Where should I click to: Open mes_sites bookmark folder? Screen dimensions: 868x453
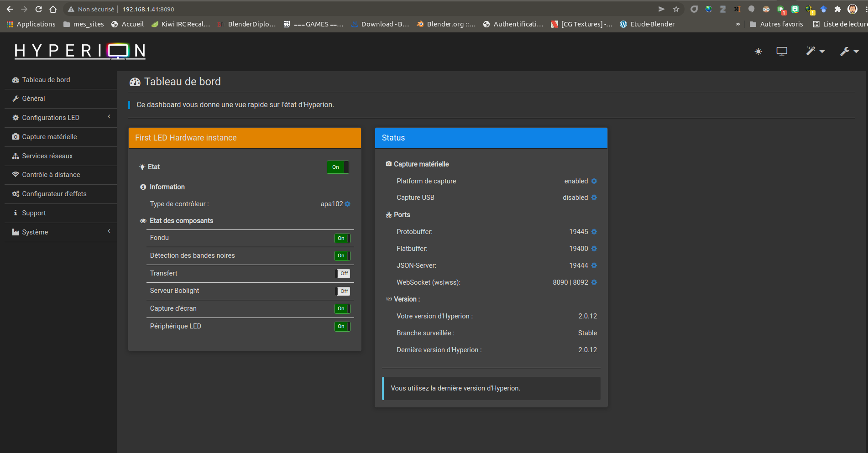point(84,24)
